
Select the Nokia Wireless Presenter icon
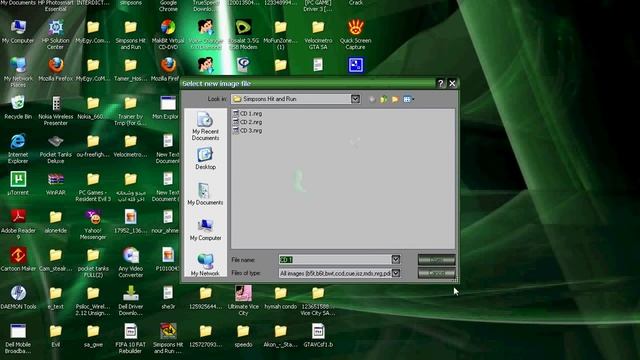coord(56,111)
